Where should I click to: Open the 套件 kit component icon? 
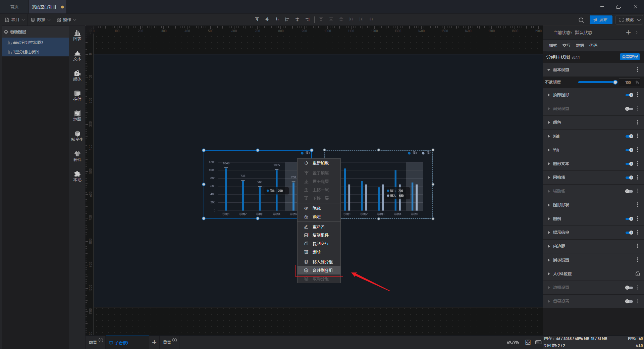tap(77, 156)
